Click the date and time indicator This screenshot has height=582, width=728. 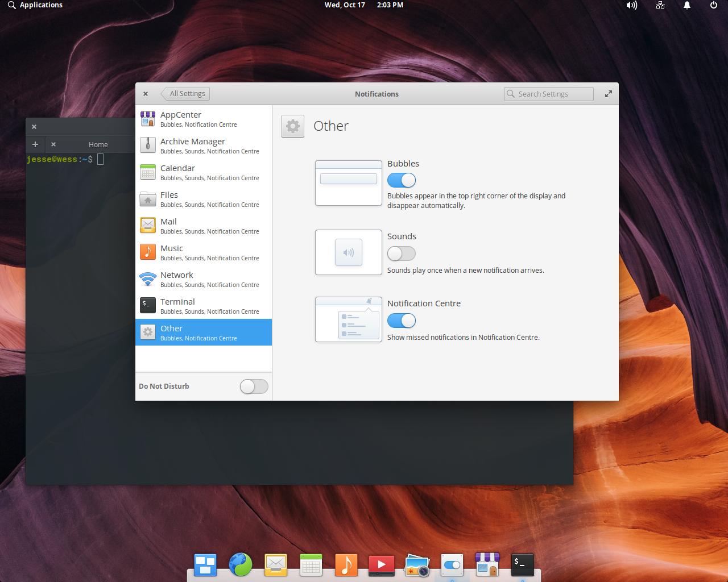click(x=364, y=5)
